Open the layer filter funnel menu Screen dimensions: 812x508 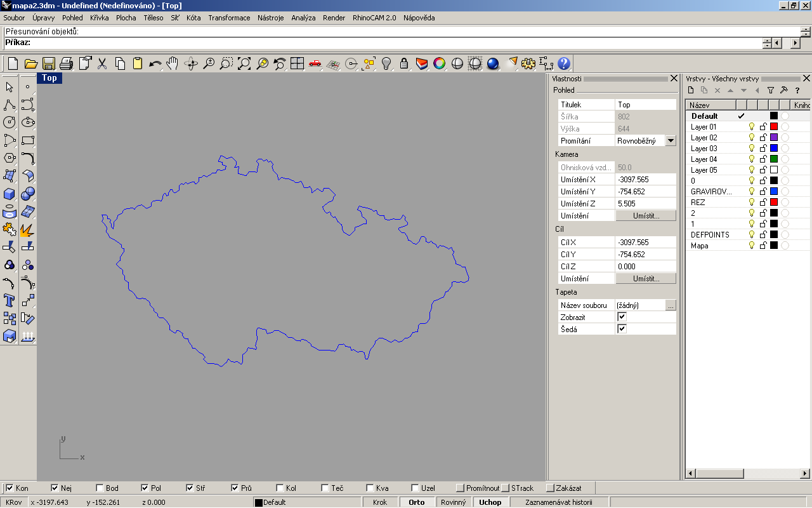tap(771, 90)
